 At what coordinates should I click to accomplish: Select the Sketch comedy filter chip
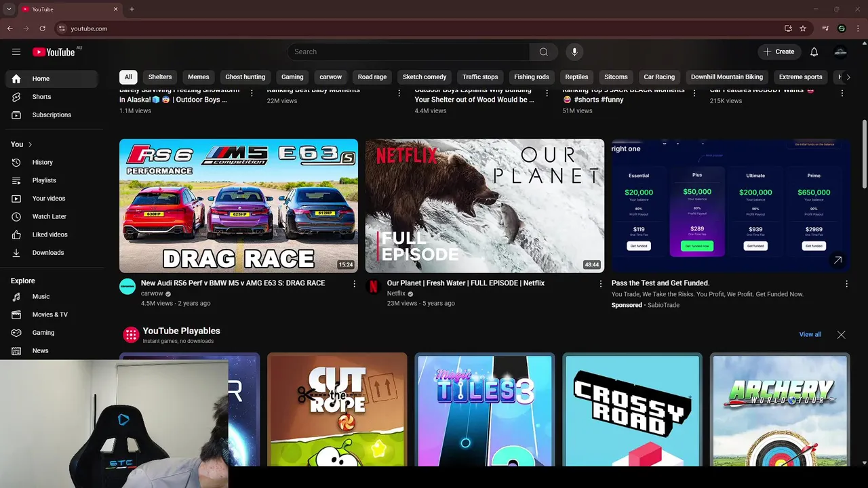point(425,77)
